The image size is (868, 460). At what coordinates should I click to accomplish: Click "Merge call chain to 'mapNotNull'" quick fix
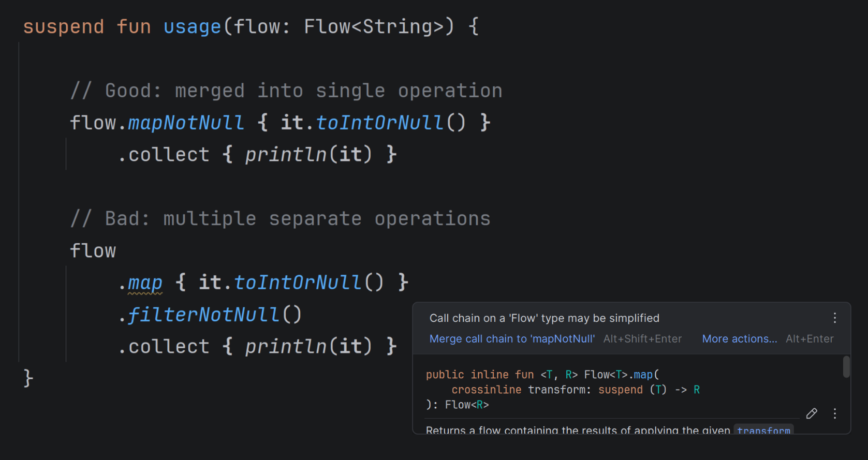pos(512,339)
